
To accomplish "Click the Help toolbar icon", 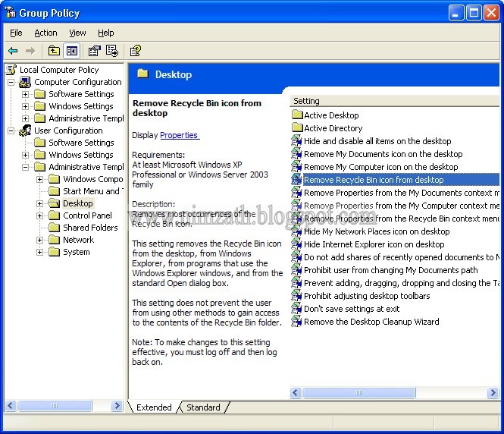I will 135,51.
